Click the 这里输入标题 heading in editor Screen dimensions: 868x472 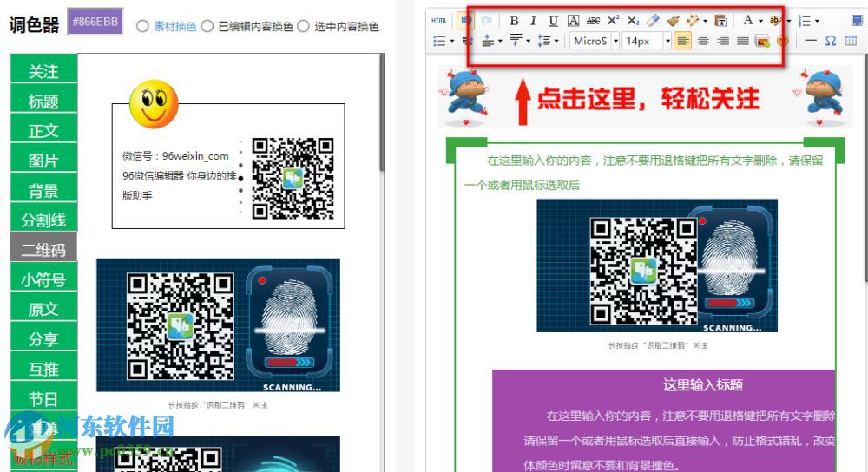(702, 384)
